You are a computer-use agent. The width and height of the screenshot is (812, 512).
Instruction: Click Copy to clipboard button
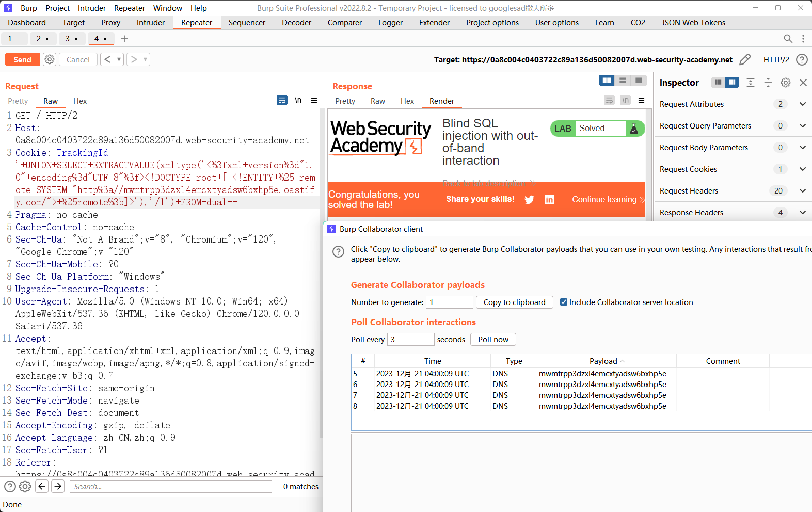pos(514,302)
